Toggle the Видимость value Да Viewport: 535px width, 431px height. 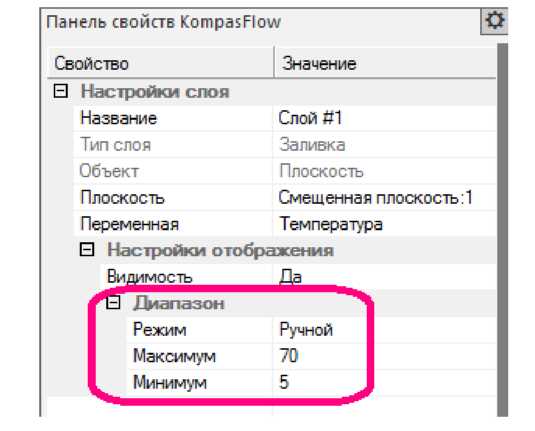click(x=384, y=276)
